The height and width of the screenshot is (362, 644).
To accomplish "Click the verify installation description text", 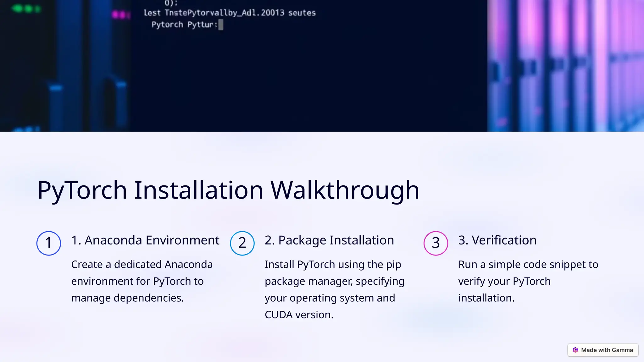I will pos(528,281).
